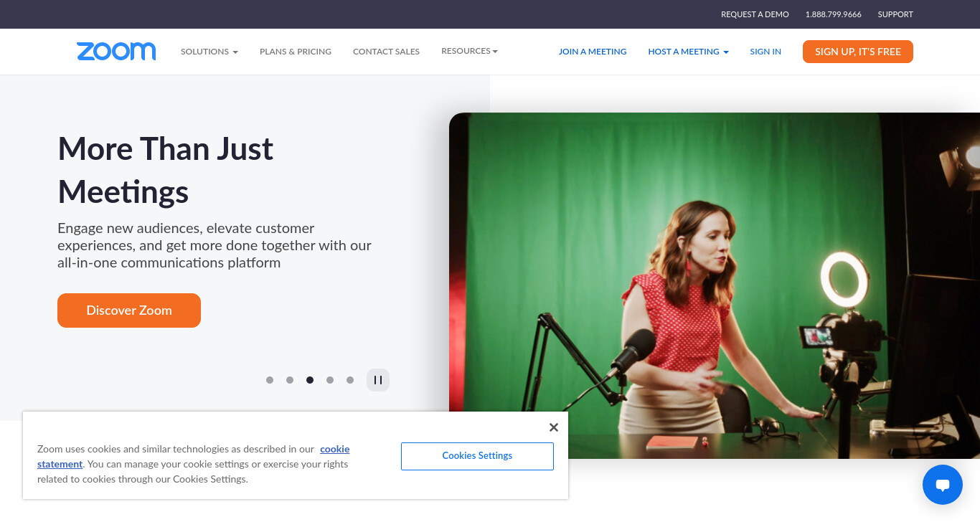Image resolution: width=980 pixels, height=522 pixels.
Task: Select the fifth carousel dot
Action: [350, 380]
